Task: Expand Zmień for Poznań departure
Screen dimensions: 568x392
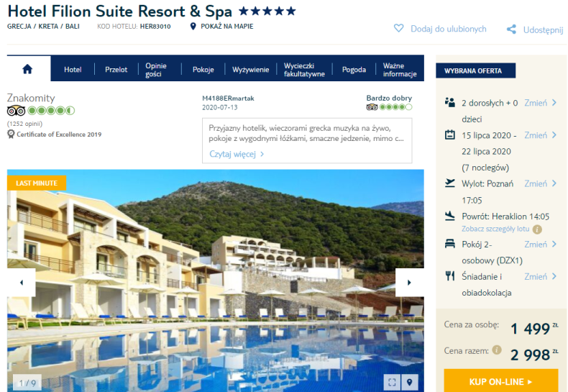Action: point(540,183)
